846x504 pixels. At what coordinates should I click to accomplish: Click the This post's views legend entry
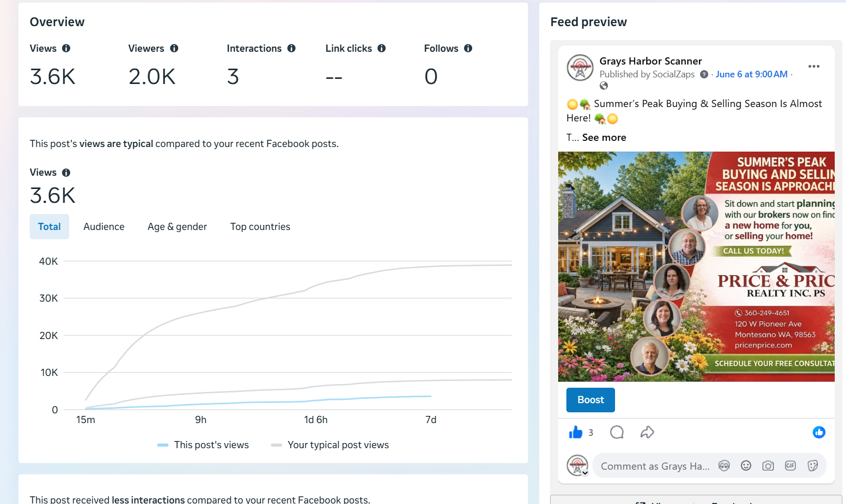pyautogui.click(x=203, y=445)
